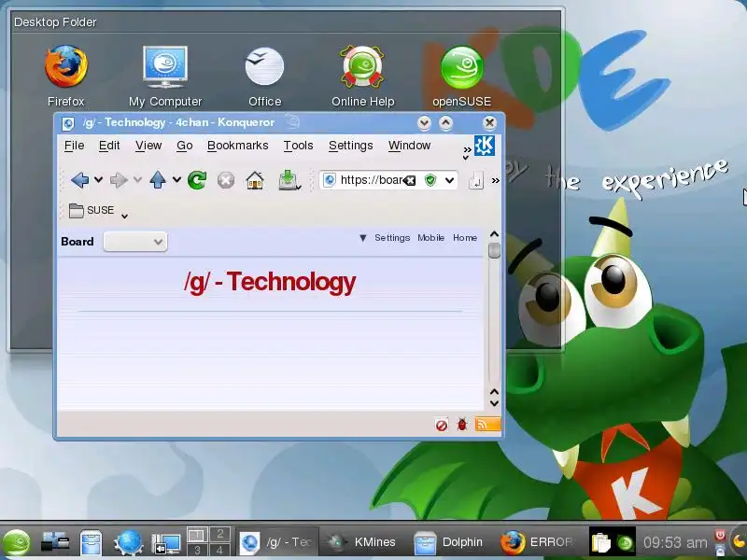Click the green openSUSE updater tray icon
The image size is (747, 560).
pyautogui.click(x=625, y=543)
